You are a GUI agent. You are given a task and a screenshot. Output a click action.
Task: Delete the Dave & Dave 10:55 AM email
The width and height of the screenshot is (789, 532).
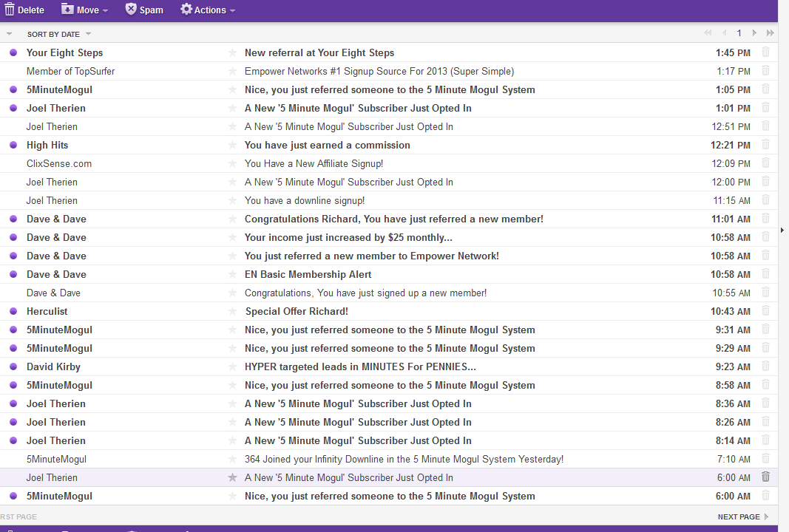765,292
